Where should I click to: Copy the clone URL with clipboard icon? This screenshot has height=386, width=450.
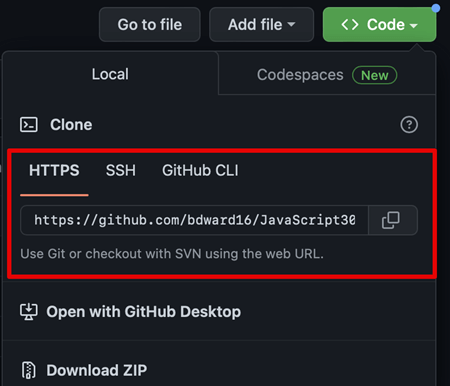393,220
